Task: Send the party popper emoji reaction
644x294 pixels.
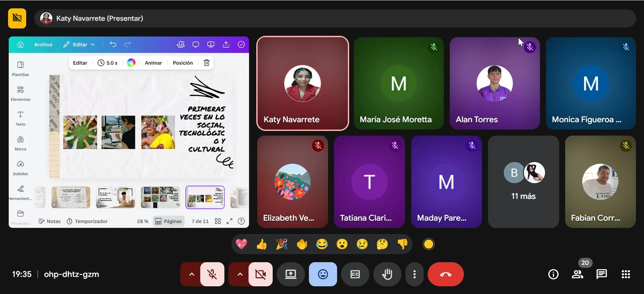Action: tap(282, 244)
